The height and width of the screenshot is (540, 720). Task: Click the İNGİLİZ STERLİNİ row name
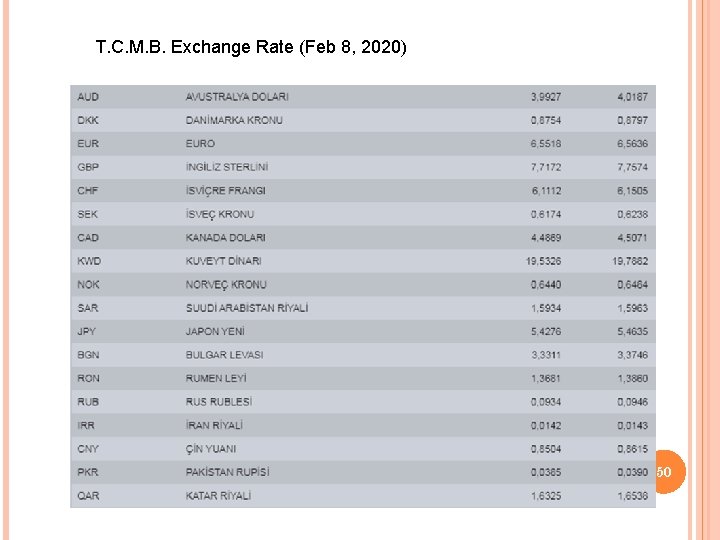click(227, 167)
